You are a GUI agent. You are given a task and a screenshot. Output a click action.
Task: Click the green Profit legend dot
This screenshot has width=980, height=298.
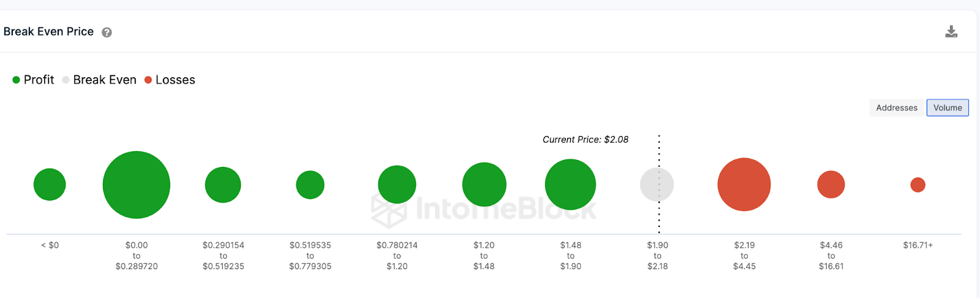[x=17, y=80]
